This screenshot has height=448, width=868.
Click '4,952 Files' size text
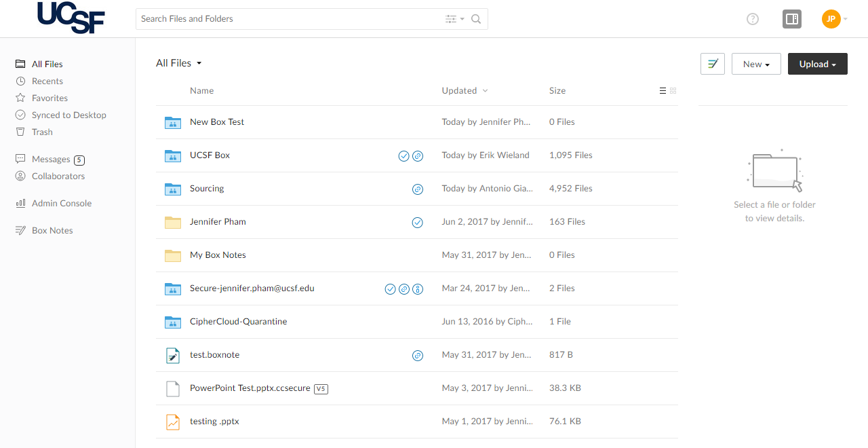click(571, 189)
